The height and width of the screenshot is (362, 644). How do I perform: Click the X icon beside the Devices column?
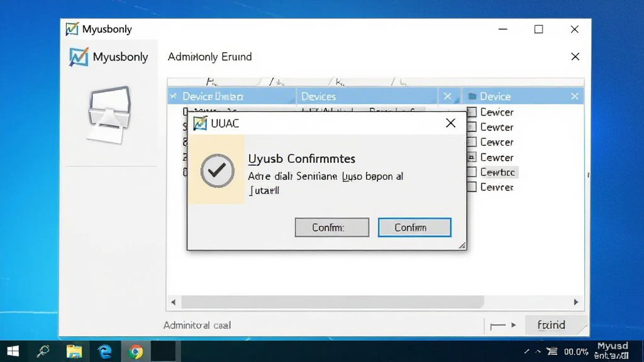(447, 96)
